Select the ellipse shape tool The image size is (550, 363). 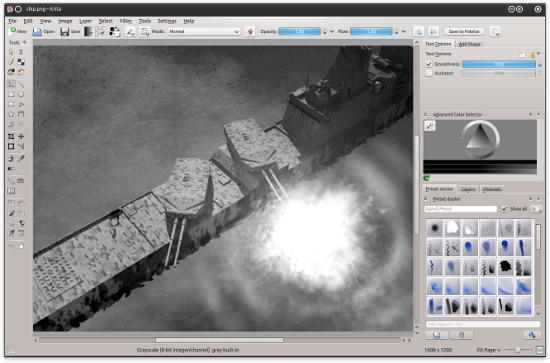(21, 94)
